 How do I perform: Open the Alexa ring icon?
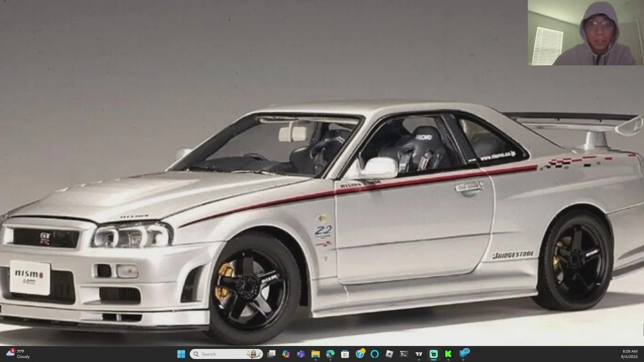[374, 354]
